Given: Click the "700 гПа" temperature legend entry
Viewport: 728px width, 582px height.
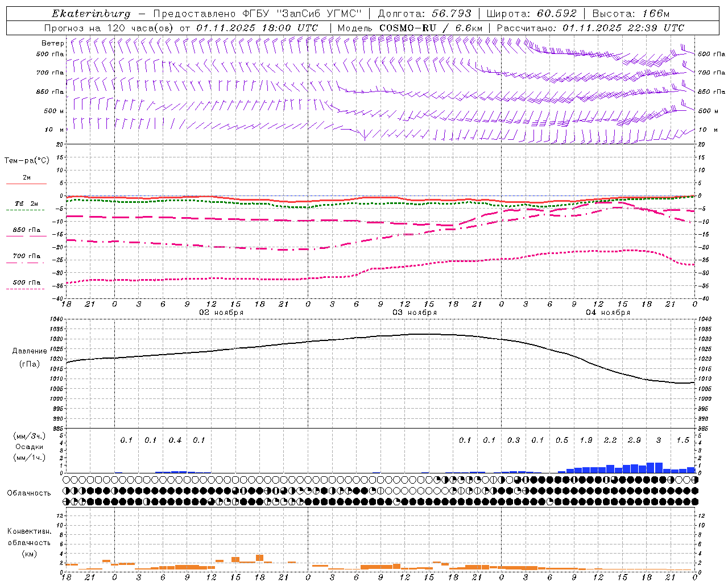Looking at the screenshot, I should pyautogui.click(x=27, y=256).
